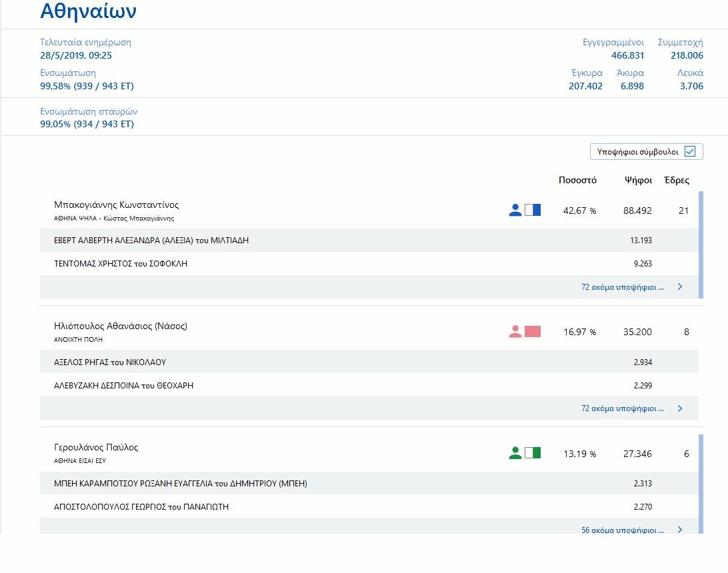728x573 pixels.
Task: Click the Υποψήφιοι σύμβουλοι label button
Action: click(x=637, y=152)
